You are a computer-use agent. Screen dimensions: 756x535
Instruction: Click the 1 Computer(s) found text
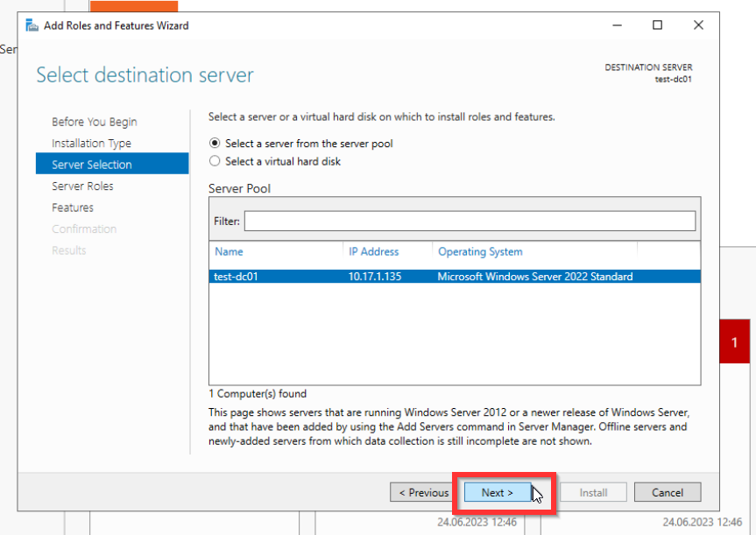click(x=258, y=394)
